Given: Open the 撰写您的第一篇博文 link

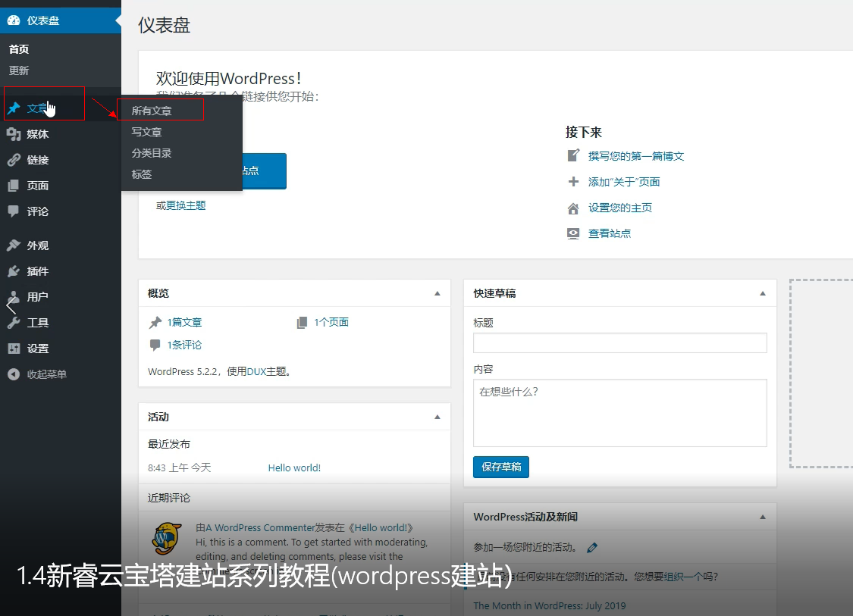Looking at the screenshot, I should click(636, 156).
